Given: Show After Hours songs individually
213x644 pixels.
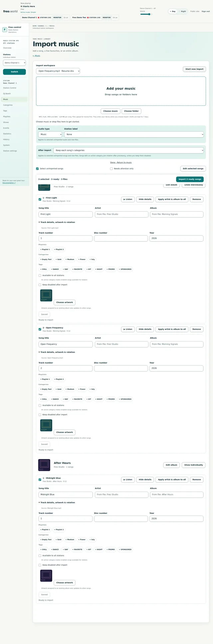Looking at the screenshot, I should [194, 465].
